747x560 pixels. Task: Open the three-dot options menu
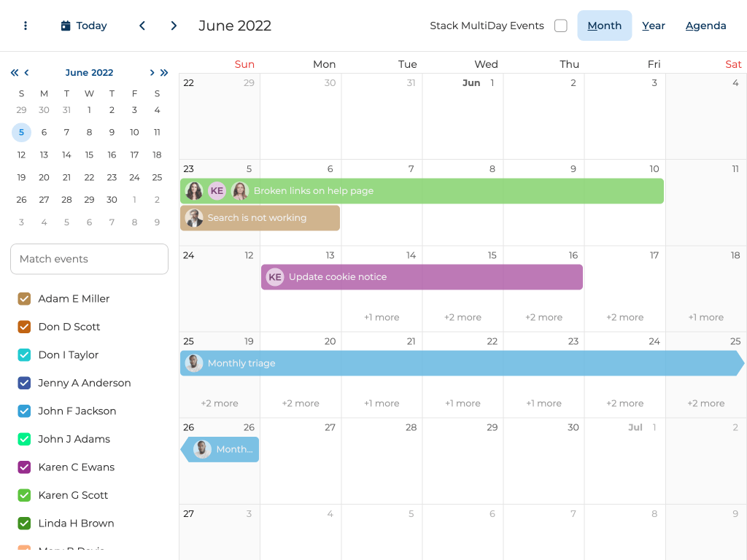(26, 26)
